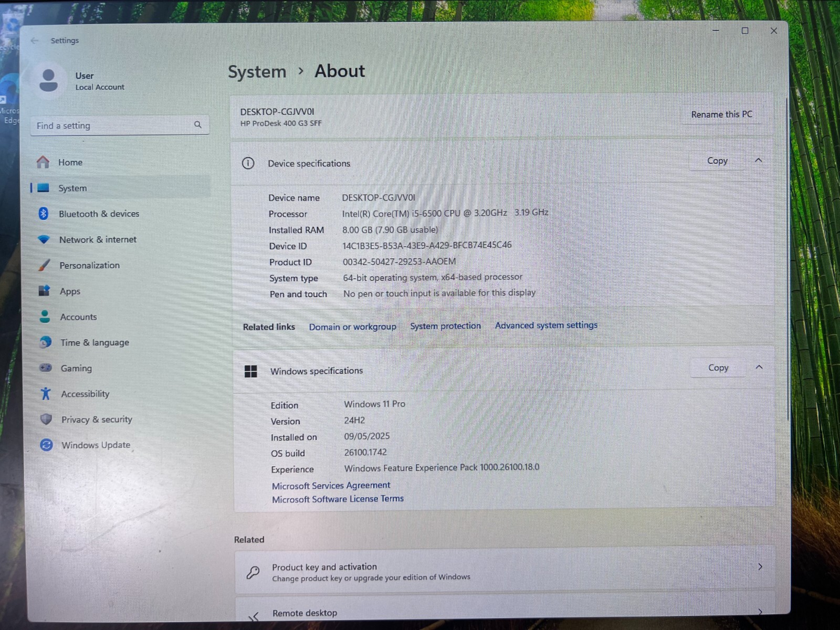Open System protection link

(x=445, y=325)
